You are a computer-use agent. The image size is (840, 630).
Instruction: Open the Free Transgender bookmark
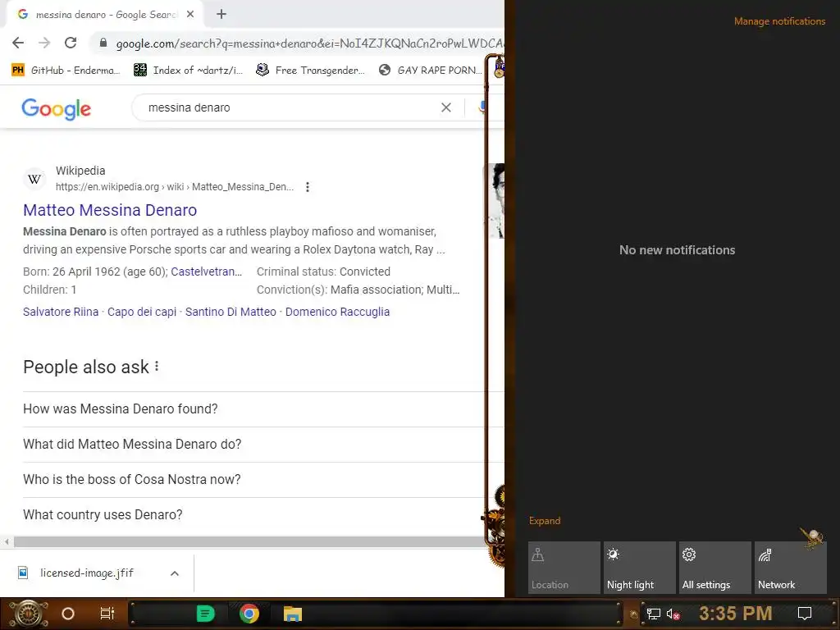pos(310,71)
